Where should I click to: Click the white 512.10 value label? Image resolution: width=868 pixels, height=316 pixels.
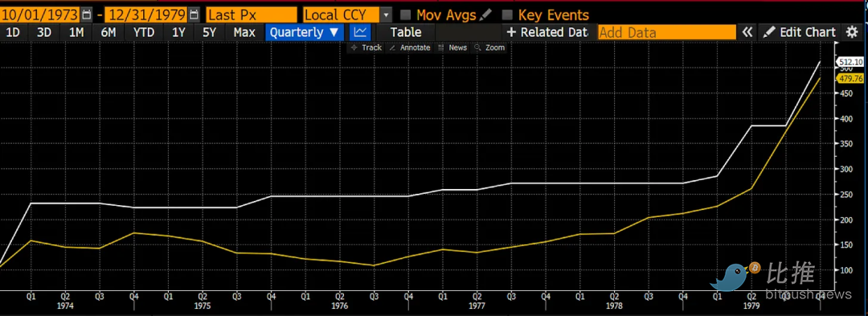(x=850, y=62)
